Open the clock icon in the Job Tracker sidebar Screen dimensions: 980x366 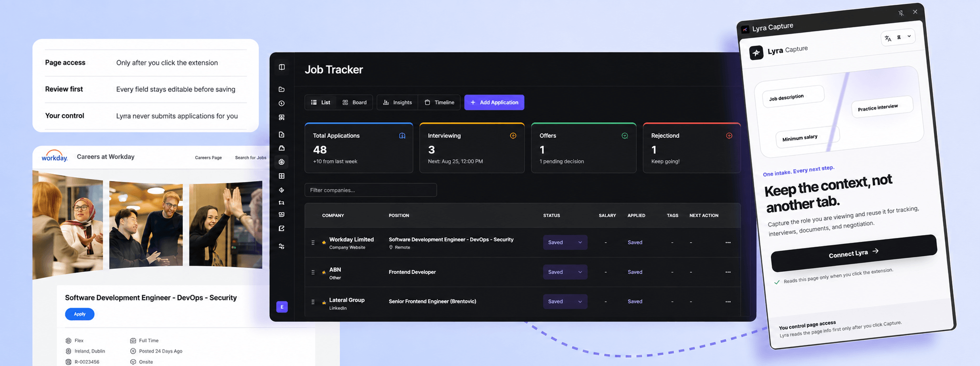tap(282, 103)
